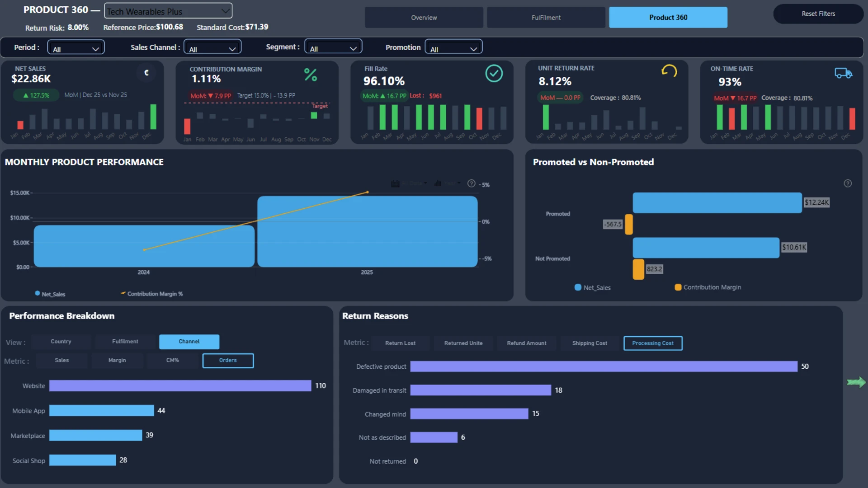The height and width of the screenshot is (488, 868).
Task: Select the Product 360 tab
Action: tap(668, 18)
